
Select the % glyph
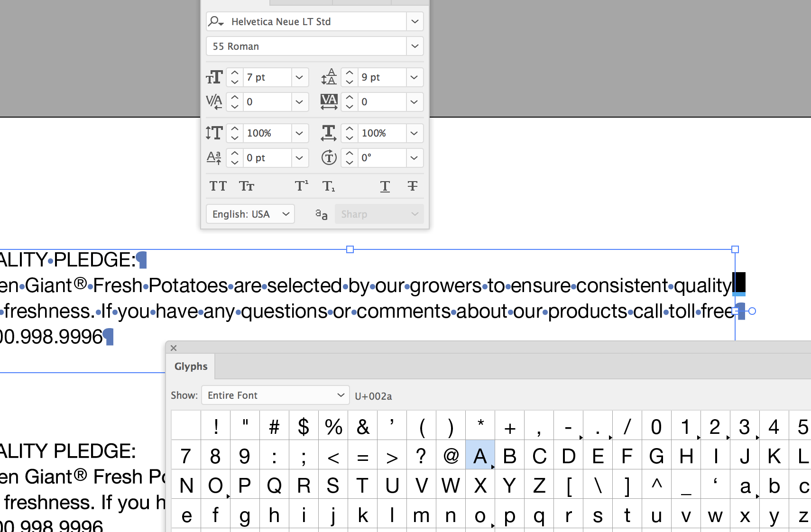333,426
